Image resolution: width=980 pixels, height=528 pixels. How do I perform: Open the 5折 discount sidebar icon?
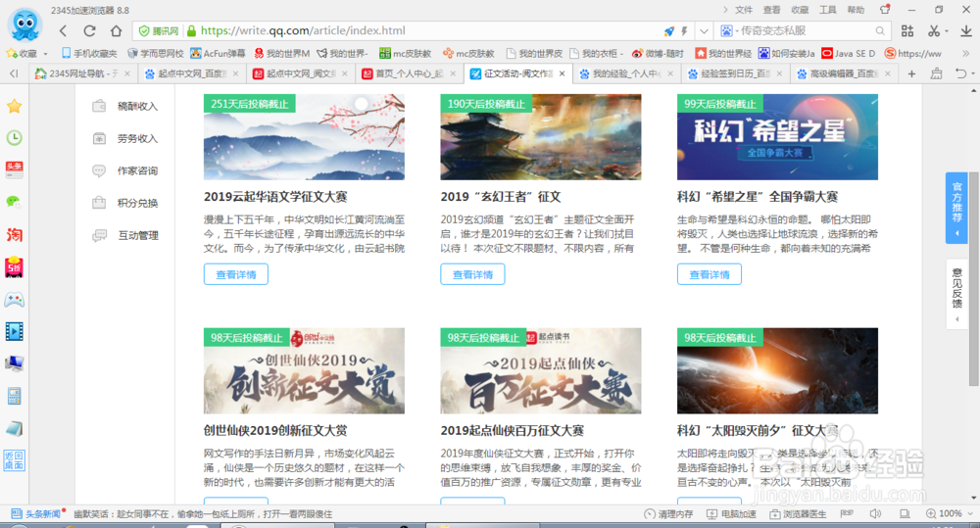pyautogui.click(x=15, y=266)
